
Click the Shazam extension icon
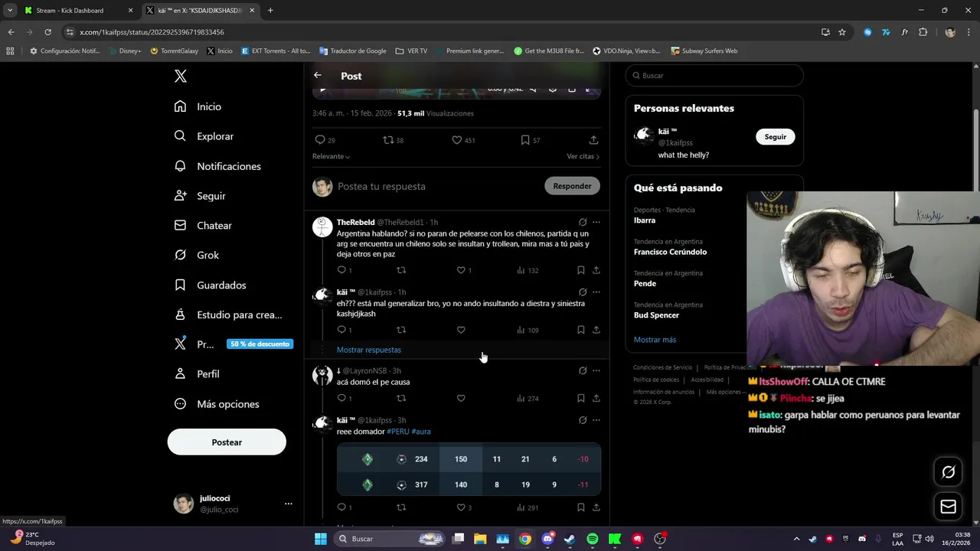pyautogui.click(x=867, y=32)
